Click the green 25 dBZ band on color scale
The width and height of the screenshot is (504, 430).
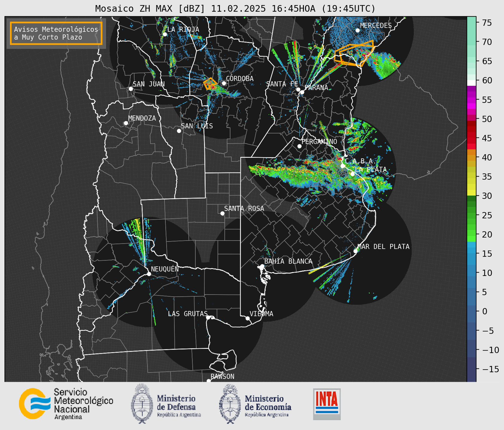(x=471, y=215)
